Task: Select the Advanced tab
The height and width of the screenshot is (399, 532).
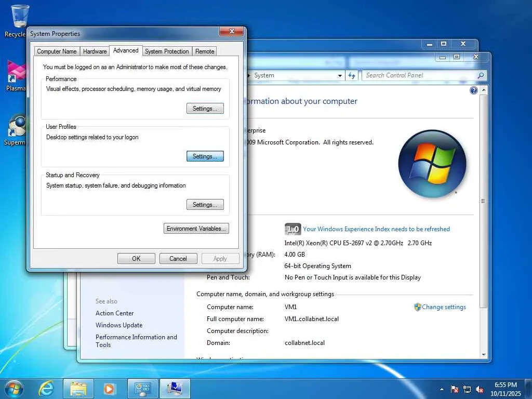Action: 126,50
